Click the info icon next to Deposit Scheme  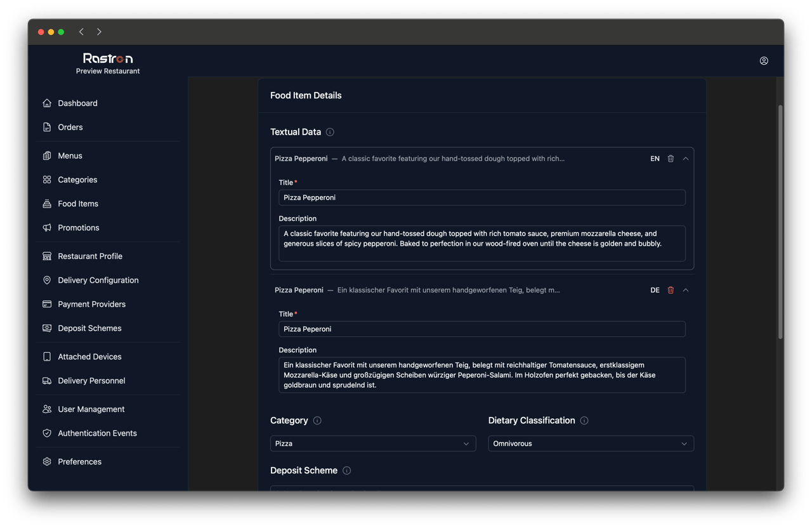[346, 471]
